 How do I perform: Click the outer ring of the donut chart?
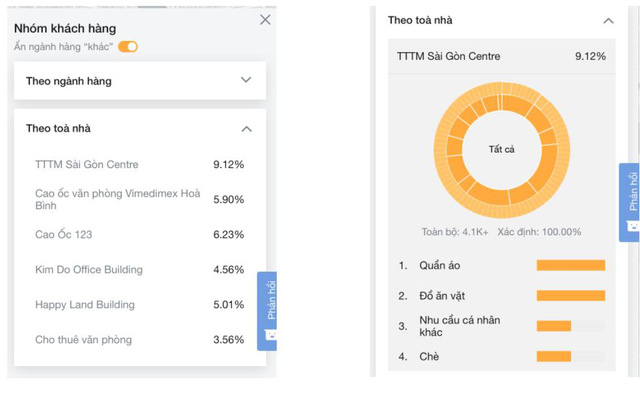[502, 88]
